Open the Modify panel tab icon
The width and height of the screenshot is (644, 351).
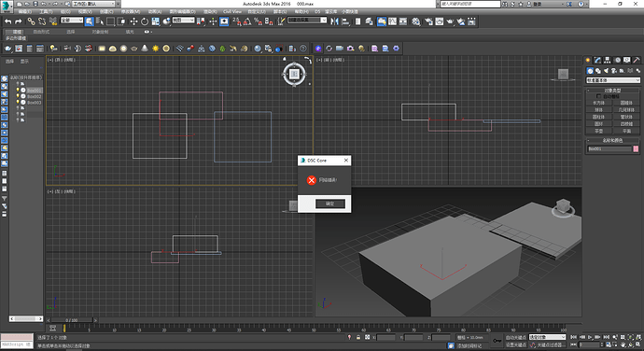[x=597, y=60]
